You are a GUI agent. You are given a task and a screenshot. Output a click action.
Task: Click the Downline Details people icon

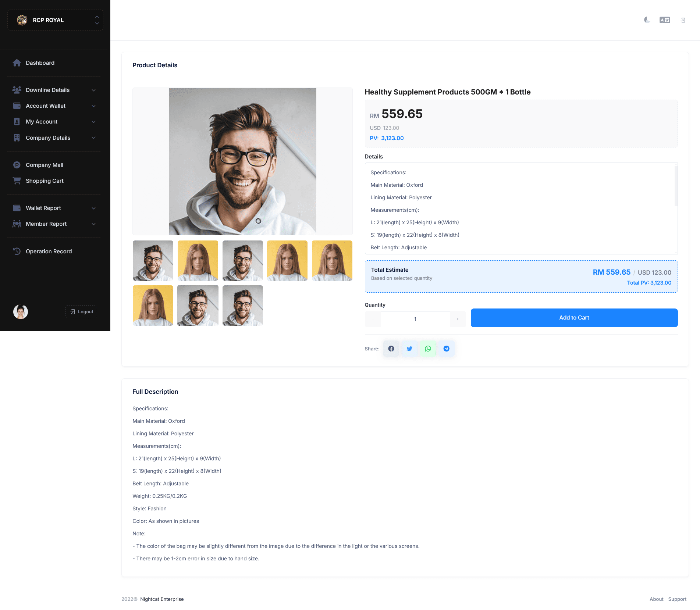17,90
